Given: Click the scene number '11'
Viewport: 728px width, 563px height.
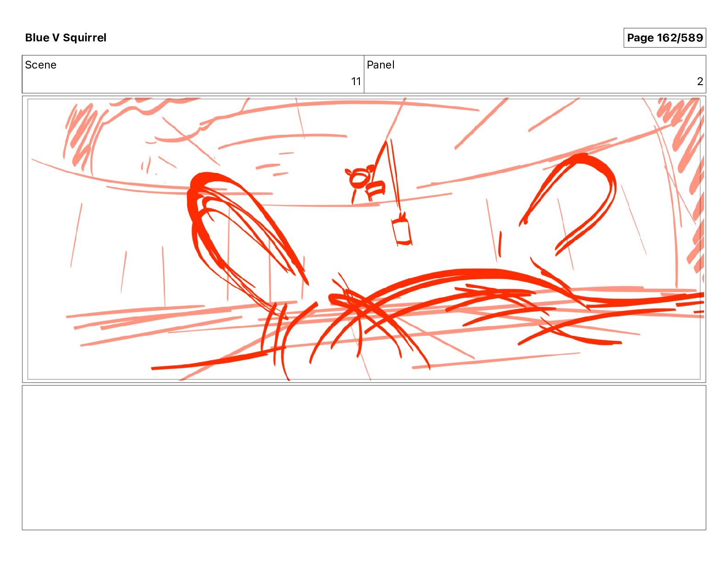Looking at the screenshot, I should (x=356, y=81).
